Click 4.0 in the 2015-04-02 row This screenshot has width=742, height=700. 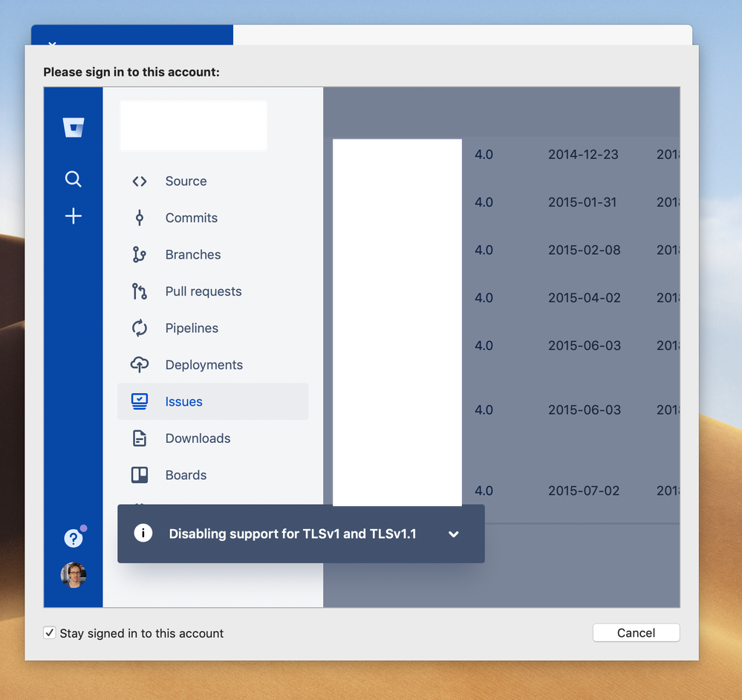484,298
